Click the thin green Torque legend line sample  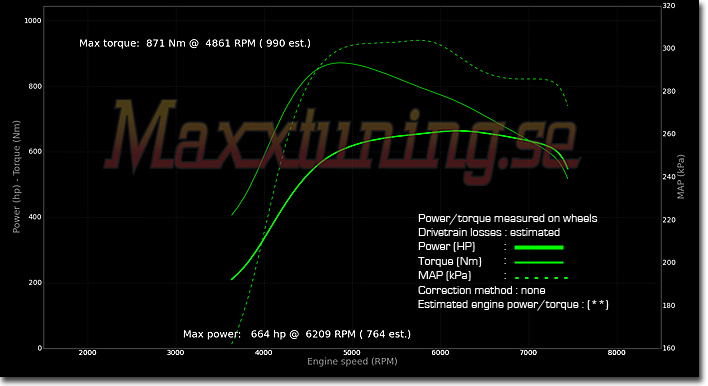(539, 262)
